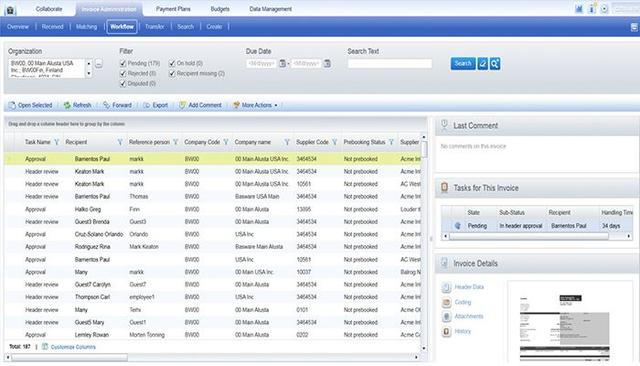
Task: Open the organization picker ellipsis button
Action: click(x=99, y=64)
